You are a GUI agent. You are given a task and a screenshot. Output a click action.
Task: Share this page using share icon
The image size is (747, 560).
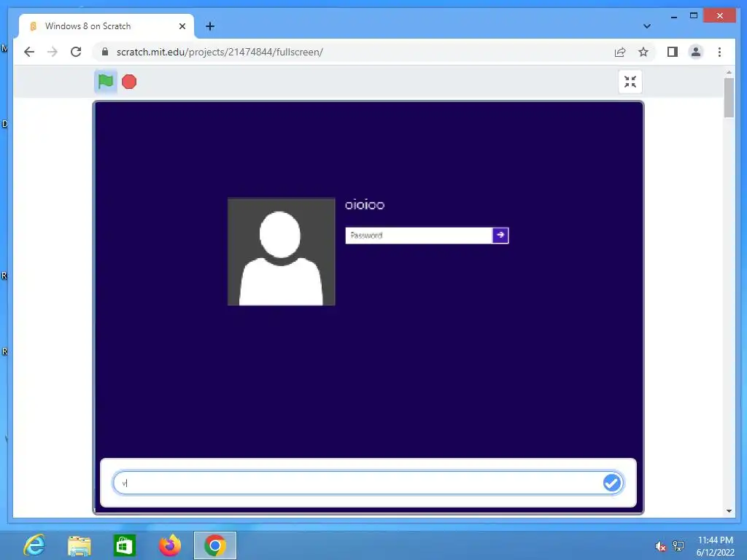pyautogui.click(x=620, y=52)
